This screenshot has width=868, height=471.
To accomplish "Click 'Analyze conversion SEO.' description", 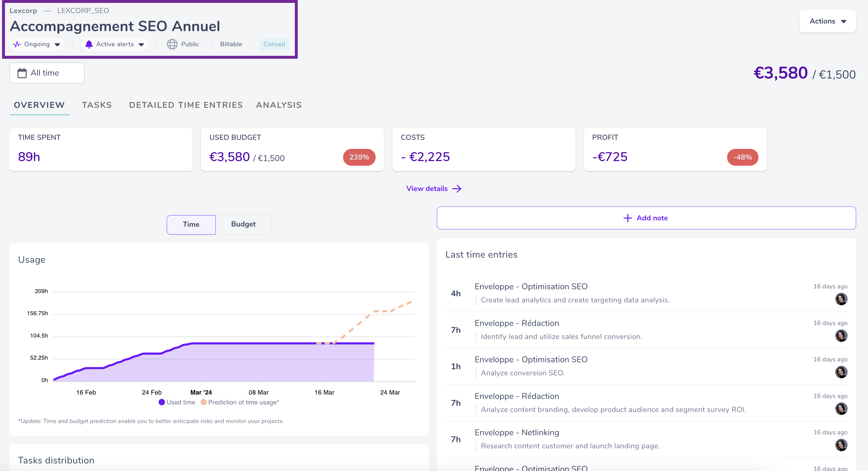I will pos(523,373).
